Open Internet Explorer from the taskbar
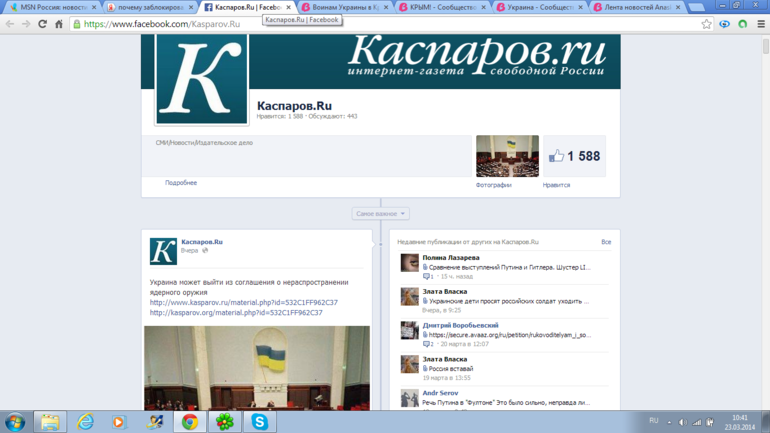 point(85,421)
